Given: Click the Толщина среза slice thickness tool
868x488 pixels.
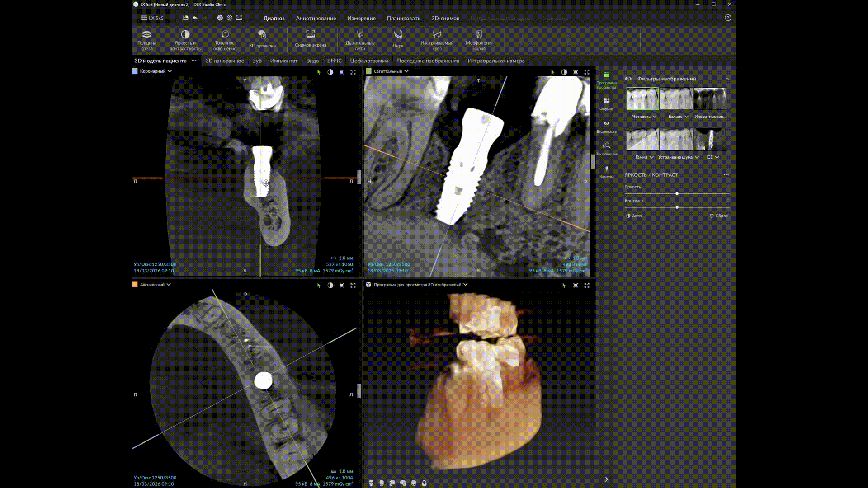Looking at the screenshot, I should click(x=146, y=40).
